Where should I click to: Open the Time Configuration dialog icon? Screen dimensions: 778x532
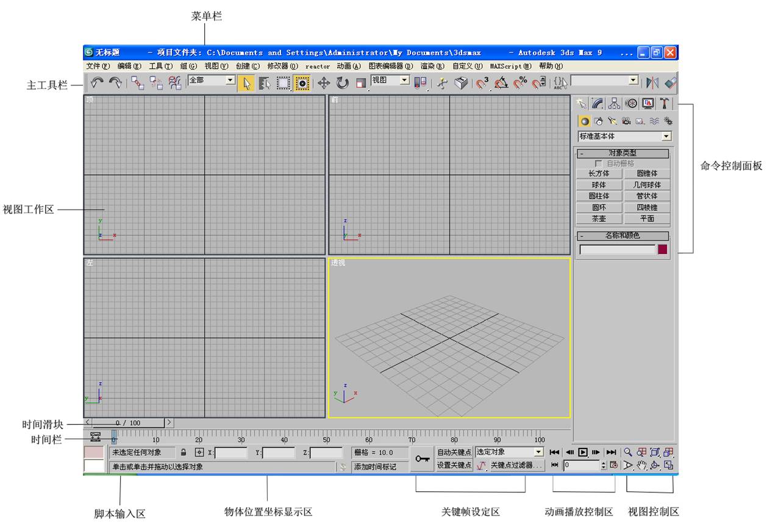point(614,465)
